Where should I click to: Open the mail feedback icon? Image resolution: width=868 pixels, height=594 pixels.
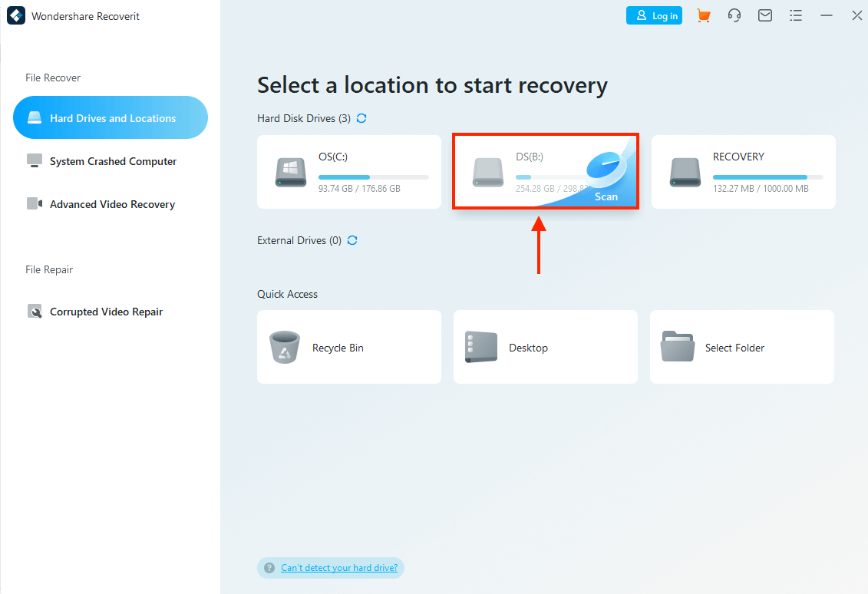pyautogui.click(x=765, y=15)
